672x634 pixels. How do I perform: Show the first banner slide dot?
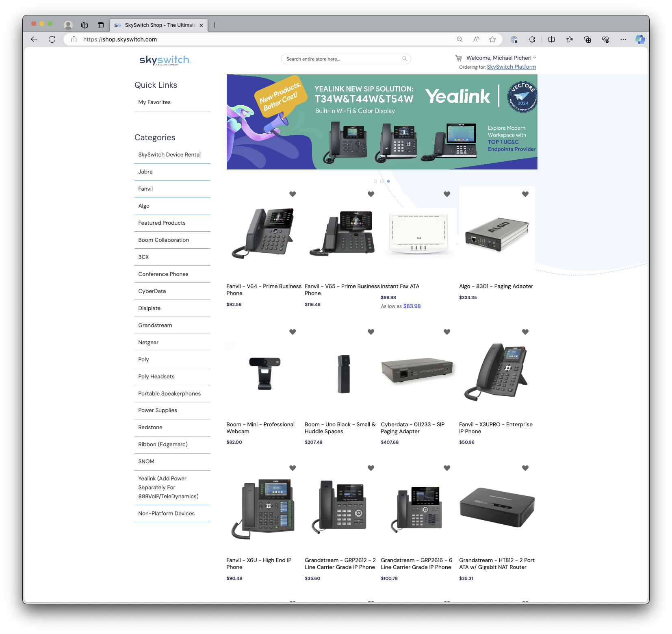point(375,181)
